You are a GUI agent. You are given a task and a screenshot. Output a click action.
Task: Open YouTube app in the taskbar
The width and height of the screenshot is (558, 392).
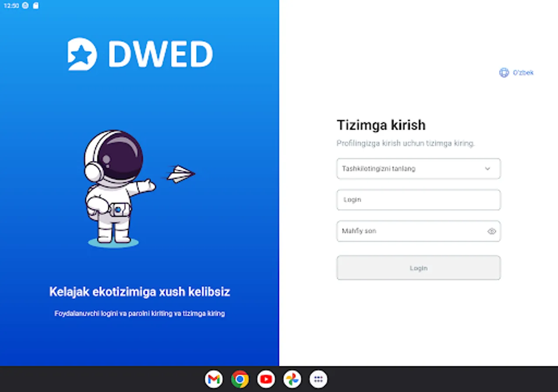pyautogui.click(x=266, y=379)
